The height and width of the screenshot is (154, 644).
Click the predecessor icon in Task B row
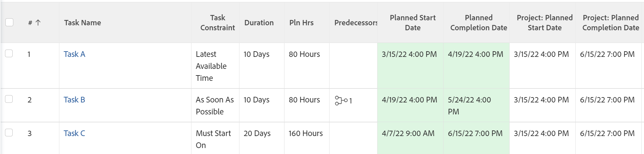point(341,100)
